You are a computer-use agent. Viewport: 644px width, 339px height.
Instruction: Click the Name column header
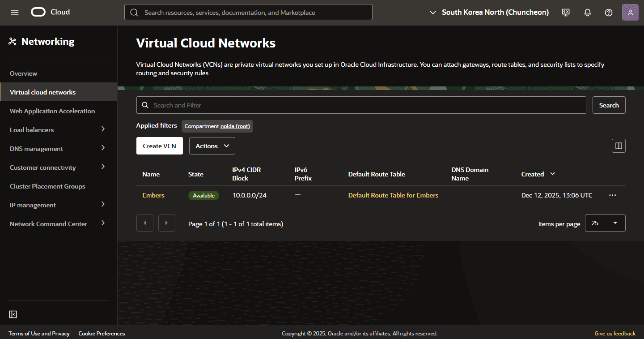tap(151, 174)
